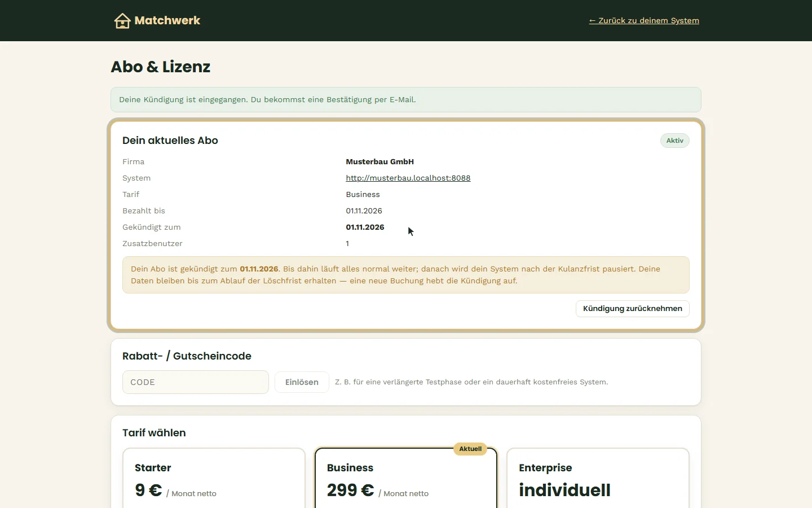Select the Enterprise plan card
This screenshot has width=812, height=508.
click(x=598, y=478)
